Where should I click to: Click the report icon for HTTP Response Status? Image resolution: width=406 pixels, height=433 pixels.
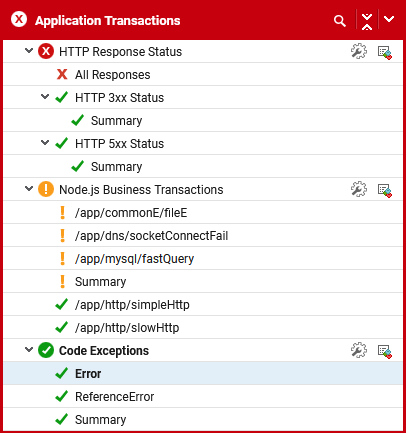coord(385,52)
